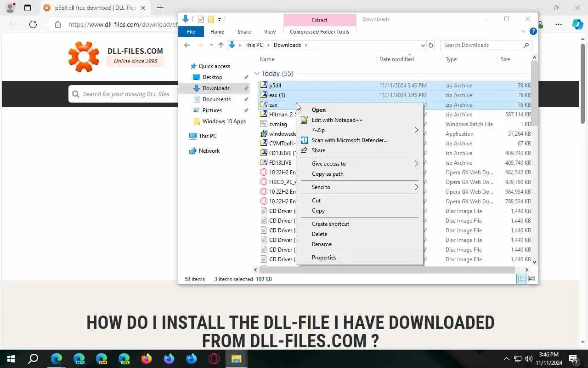This screenshot has height=368, width=588.
Task: Click the Edge browser page scrollbar
Action: (583, 83)
